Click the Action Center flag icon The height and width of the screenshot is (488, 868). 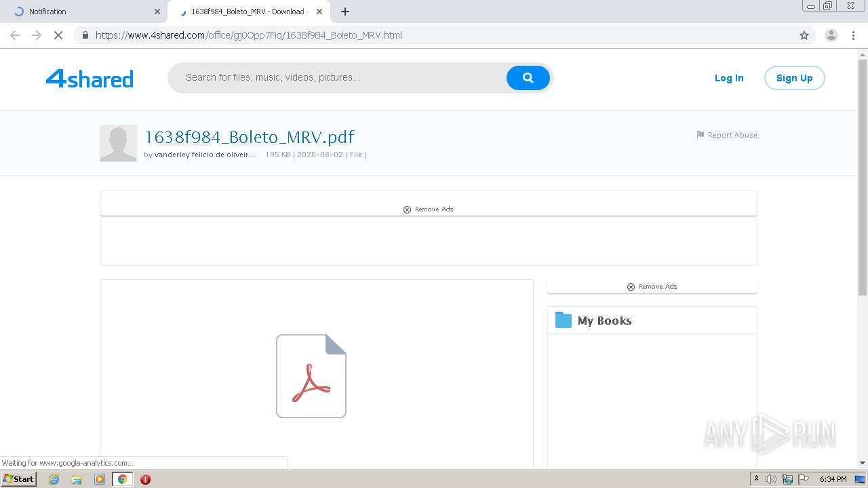(804, 479)
